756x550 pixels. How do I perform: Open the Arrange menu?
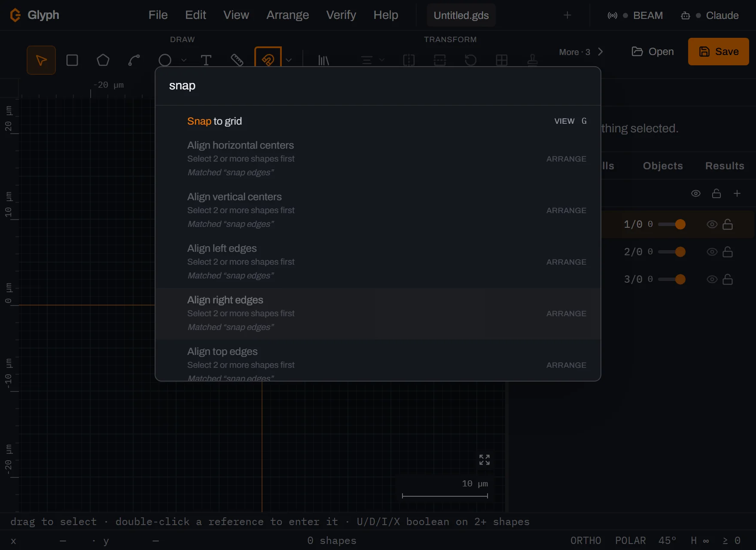pos(288,15)
